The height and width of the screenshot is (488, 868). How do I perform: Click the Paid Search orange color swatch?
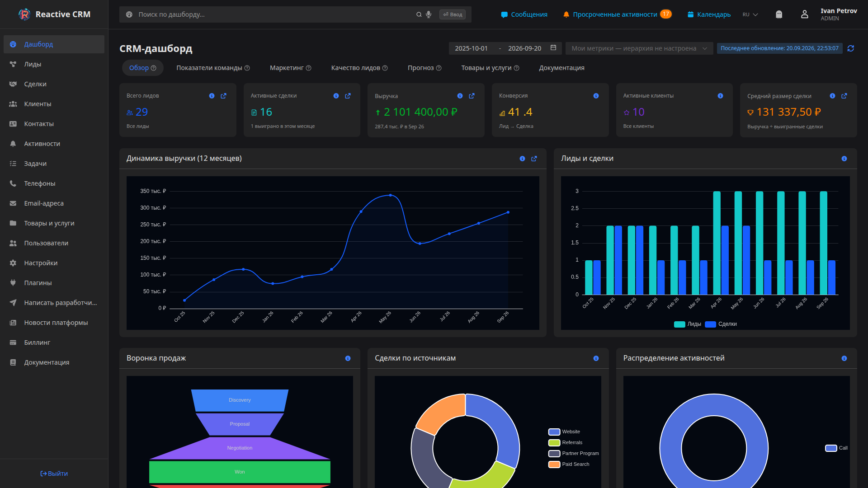[x=554, y=465]
